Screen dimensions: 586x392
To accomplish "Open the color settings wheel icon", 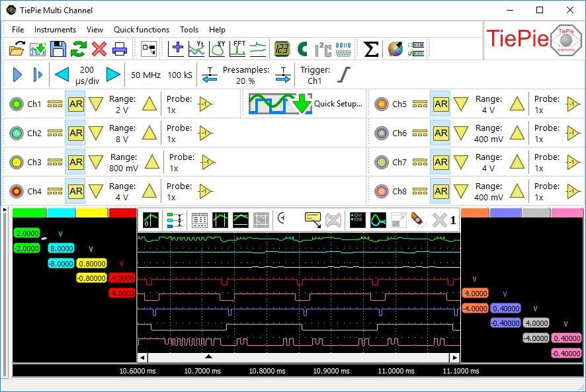I will [x=396, y=49].
